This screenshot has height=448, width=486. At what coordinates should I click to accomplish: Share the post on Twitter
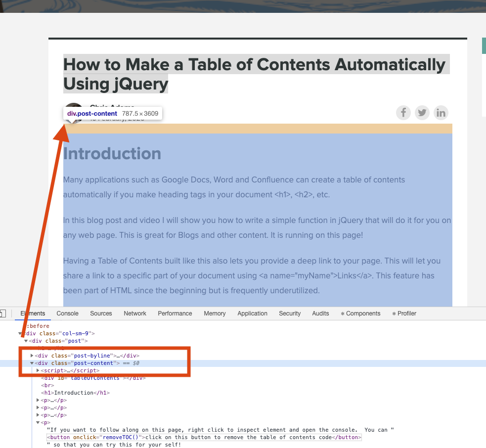[x=422, y=113]
